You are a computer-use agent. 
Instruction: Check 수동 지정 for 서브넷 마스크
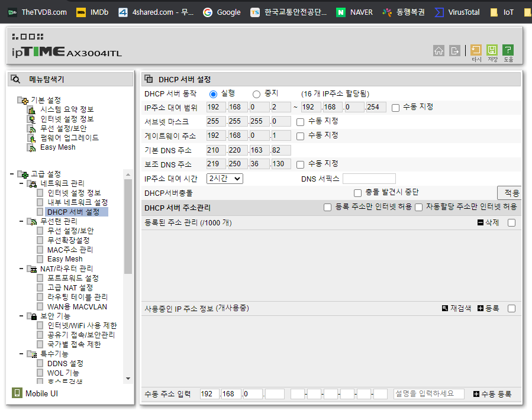[300, 122]
